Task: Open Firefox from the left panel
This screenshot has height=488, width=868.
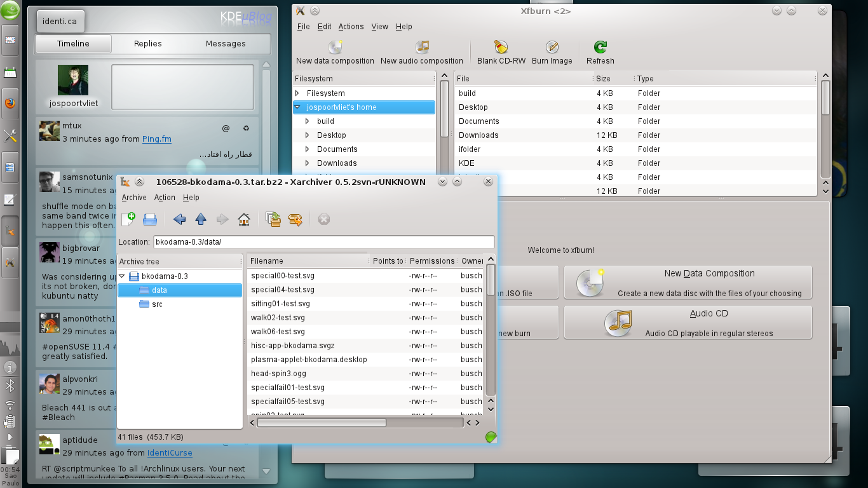Action: click(9, 104)
